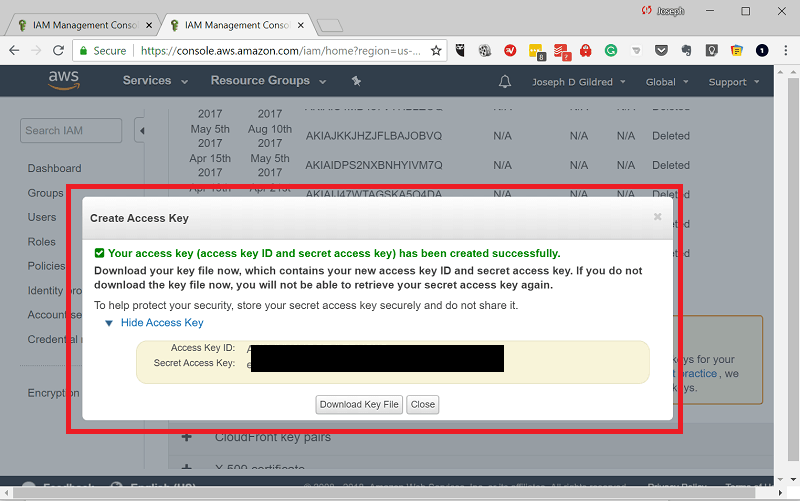Open the lightbulb extension icon
The width and height of the screenshot is (800, 501).
point(711,50)
